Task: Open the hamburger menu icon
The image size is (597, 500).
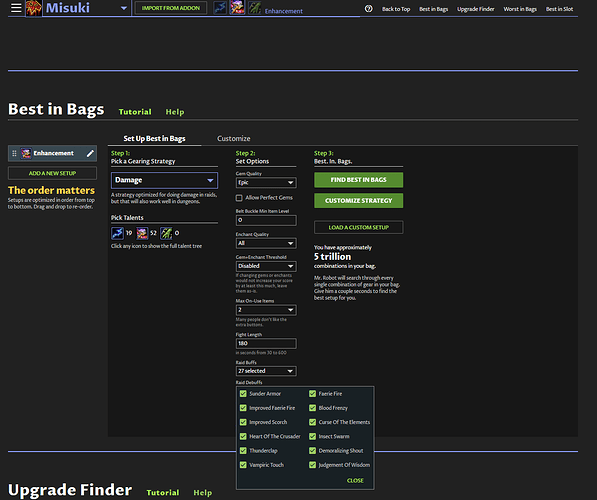Action: (x=16, y=8)
